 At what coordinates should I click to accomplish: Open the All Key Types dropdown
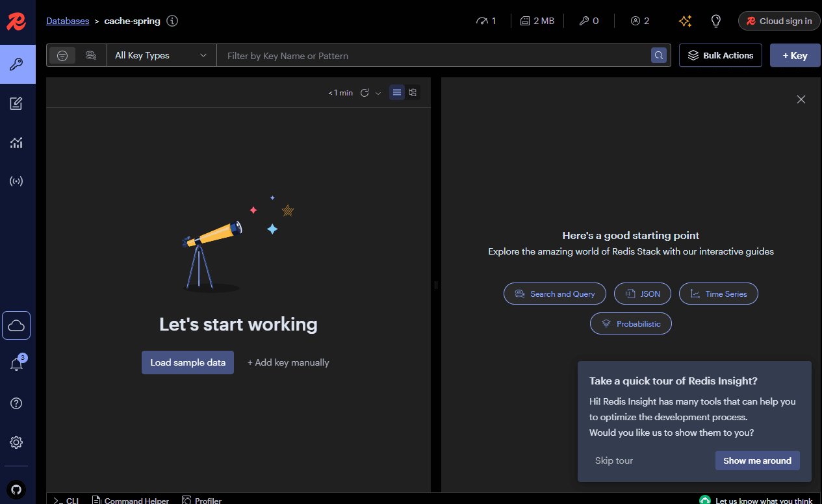point(161,55)
